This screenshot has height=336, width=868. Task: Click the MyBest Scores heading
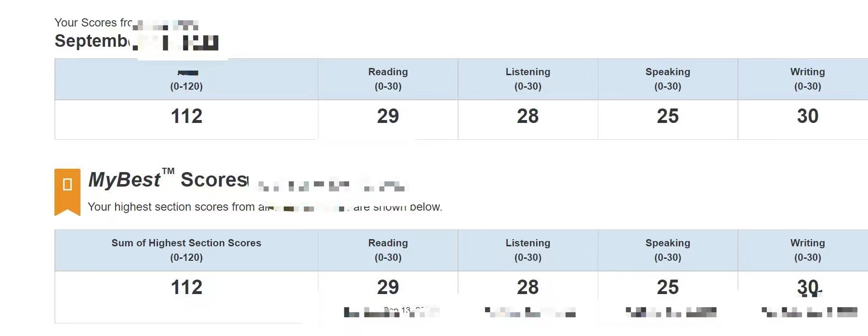click(x=168, y=179)
